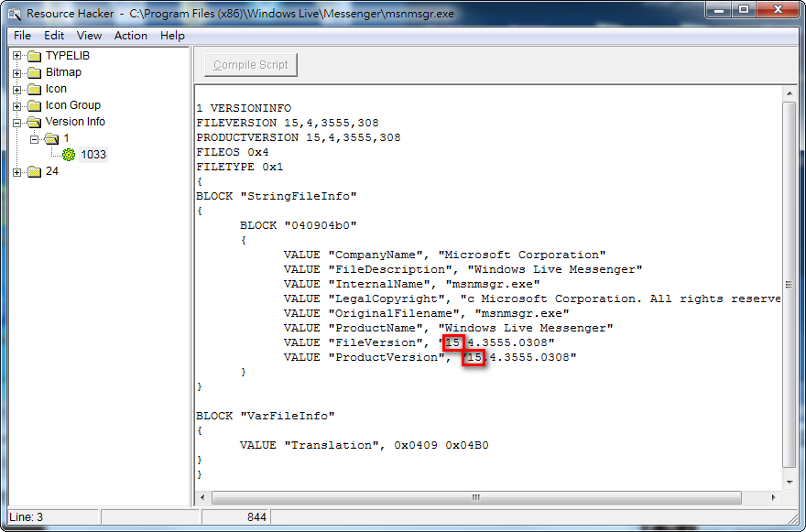Image resolution: width=806 pixels, height=532 pixels.
Task: Collapse the subfolder 1 tree node
Action: pos(34,139)
